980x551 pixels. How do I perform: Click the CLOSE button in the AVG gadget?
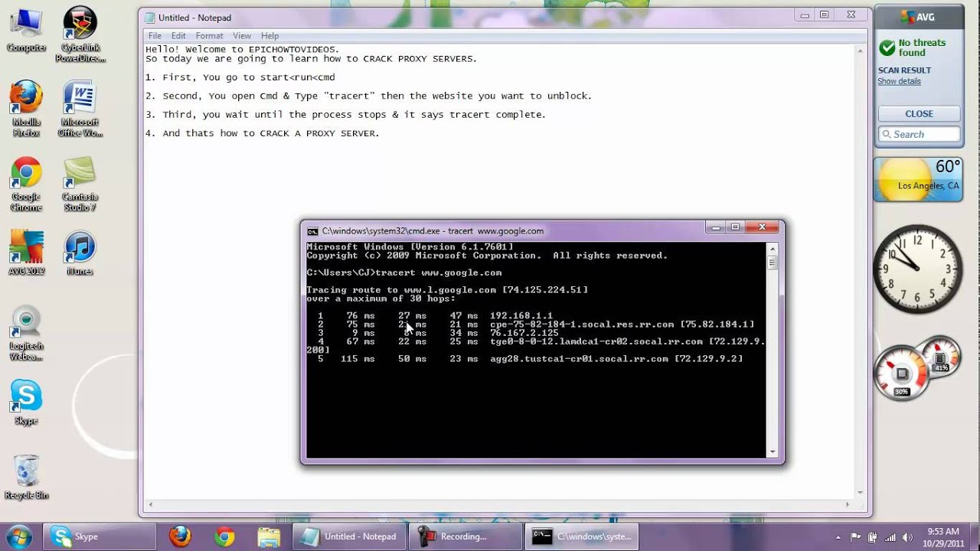tap(919, 113)
